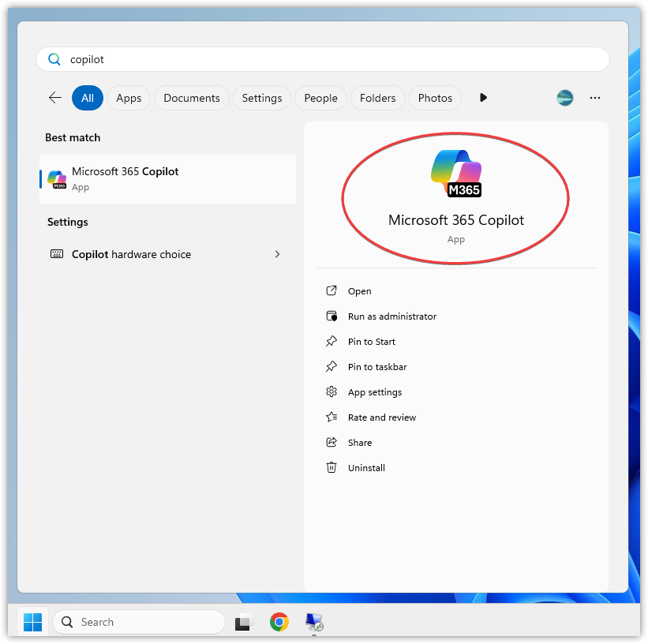This screenshot has width=648, height=644.
Task: Click Uninstall for Microsoft 365 Copilot
Action: (366, 467)
